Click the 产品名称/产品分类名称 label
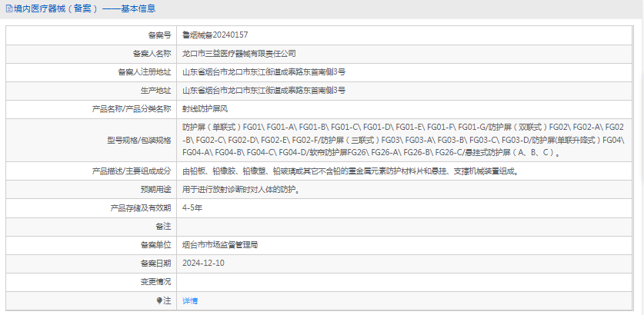Image resolution: width=644 pixels, height=315 pixels. coord(132,109)
